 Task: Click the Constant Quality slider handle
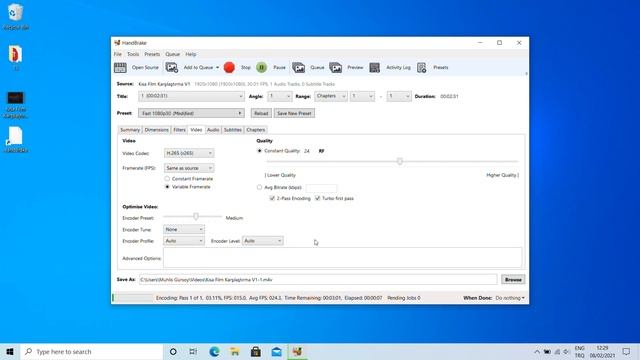(400, 161)
